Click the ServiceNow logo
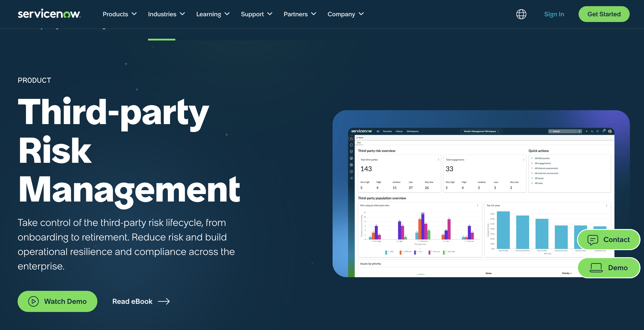This screenshot has width=644, height=330. coord(49,14)
